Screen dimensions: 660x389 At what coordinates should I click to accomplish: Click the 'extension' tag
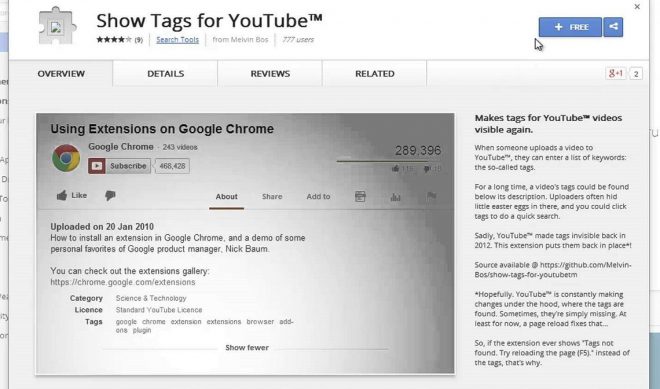pyautogui.click(x=186, y=322)
